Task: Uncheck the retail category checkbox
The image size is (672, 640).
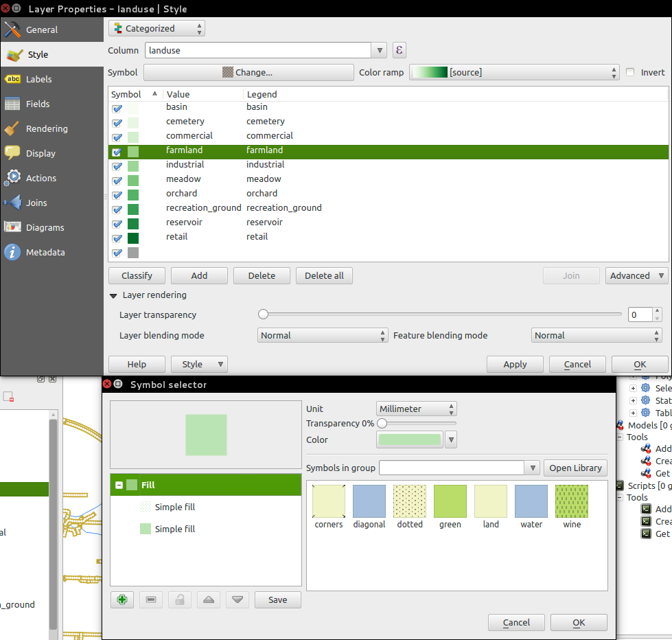Action: pos(117,238)
